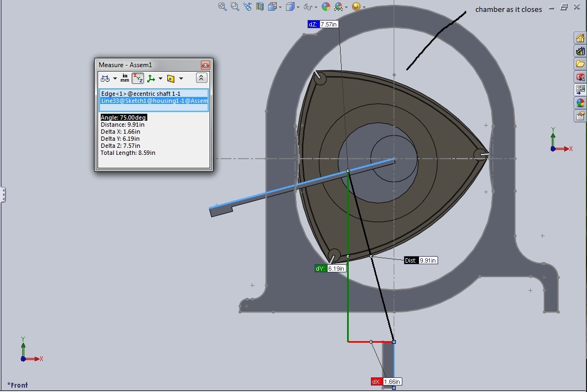Image resolution: width=587 pixels, height=392 pixels.
Task: Collapse the Measure dialog with chevron button
Action: click(x=201, y=79)
